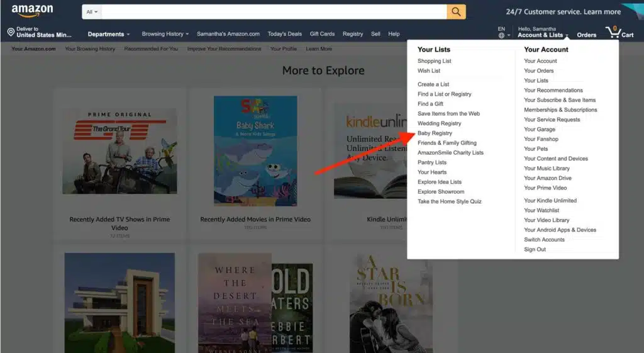Expand the Departments dropdown
644x353 pixels.
coord(108,34)
